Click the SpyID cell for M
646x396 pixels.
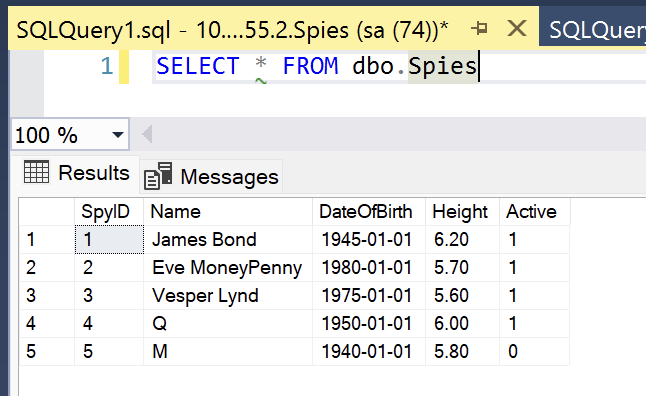point(109,352)
